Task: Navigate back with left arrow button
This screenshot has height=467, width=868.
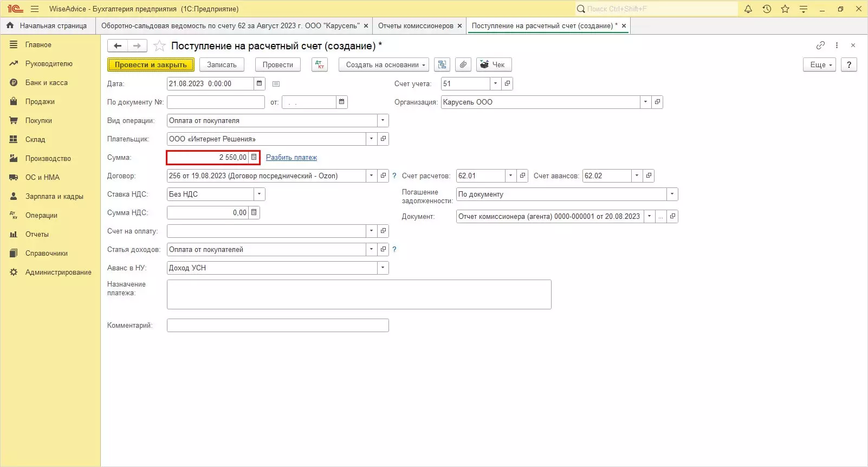Action: (118, 46)
